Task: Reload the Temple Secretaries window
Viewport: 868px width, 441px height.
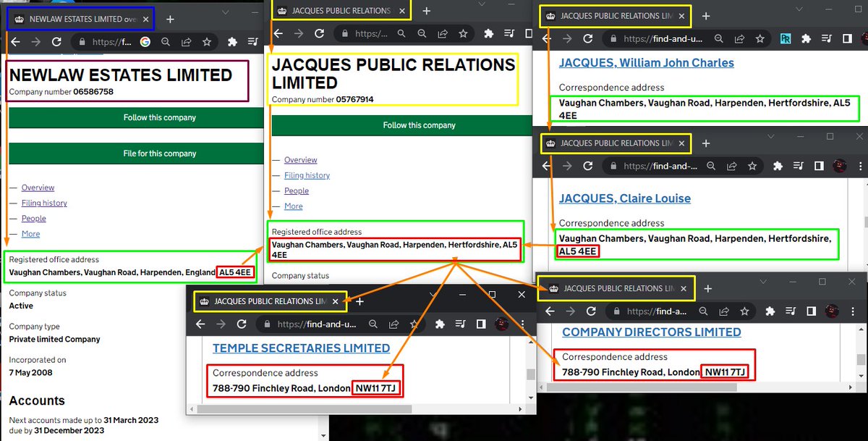Action: (243, 324)
